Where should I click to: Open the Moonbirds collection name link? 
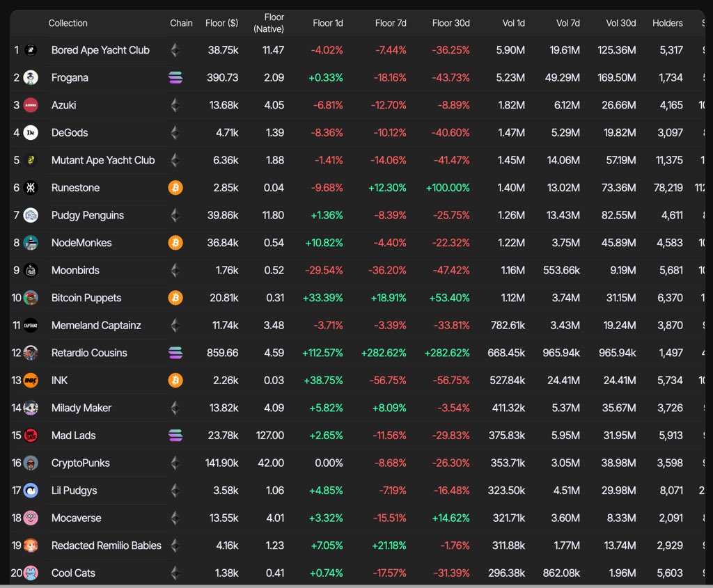coord(75,271)
